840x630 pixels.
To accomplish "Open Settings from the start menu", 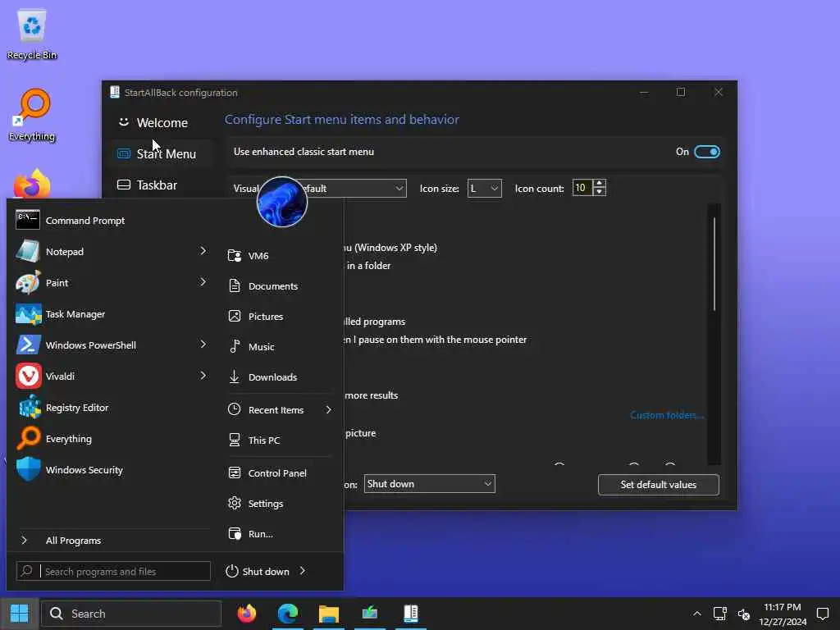I will click(x=279, y=504).
